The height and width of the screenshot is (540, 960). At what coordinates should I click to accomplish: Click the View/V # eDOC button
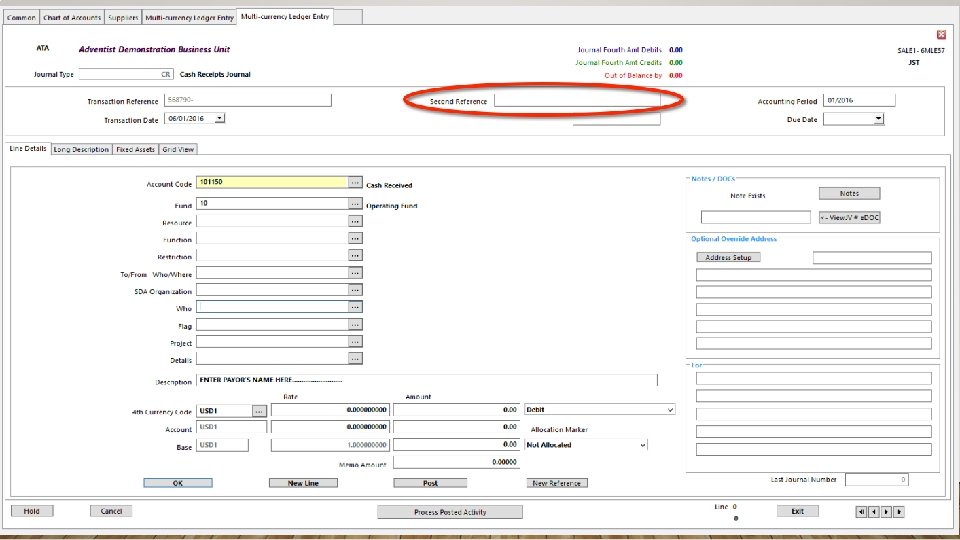[x=849, y=217]
